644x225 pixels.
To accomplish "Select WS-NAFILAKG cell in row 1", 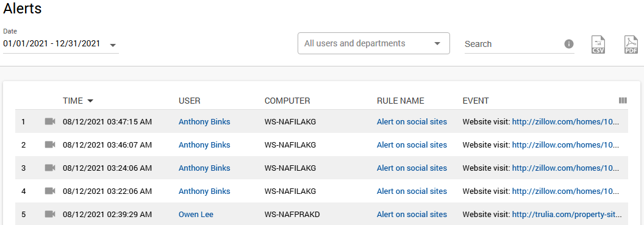I will click(x=290, y=121).
